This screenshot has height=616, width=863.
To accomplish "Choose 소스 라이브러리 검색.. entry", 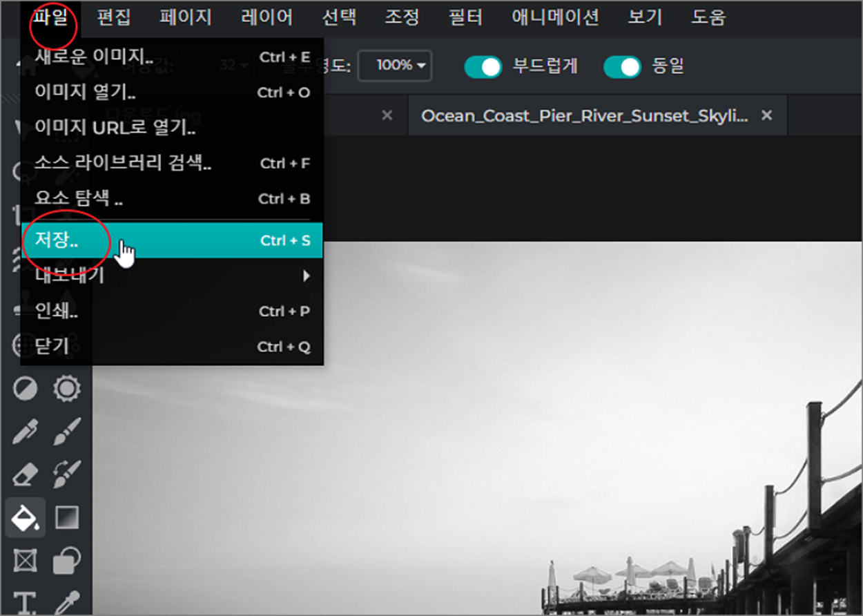I will tap(172, 164).
